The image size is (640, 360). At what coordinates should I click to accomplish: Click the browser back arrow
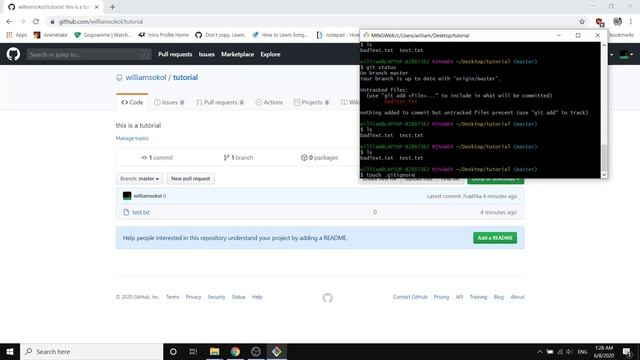click(x=9, y=22)
